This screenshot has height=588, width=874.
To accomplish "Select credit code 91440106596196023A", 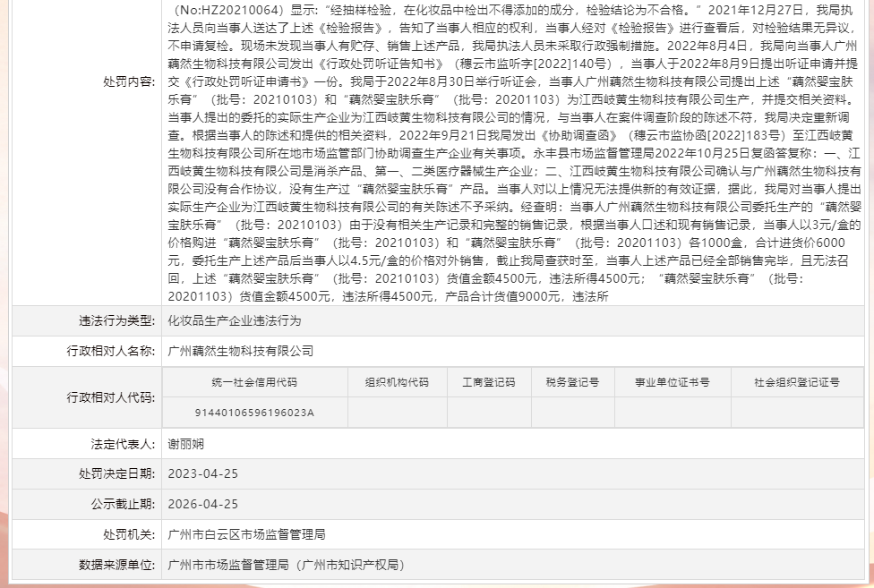I will tap(254, 413).
